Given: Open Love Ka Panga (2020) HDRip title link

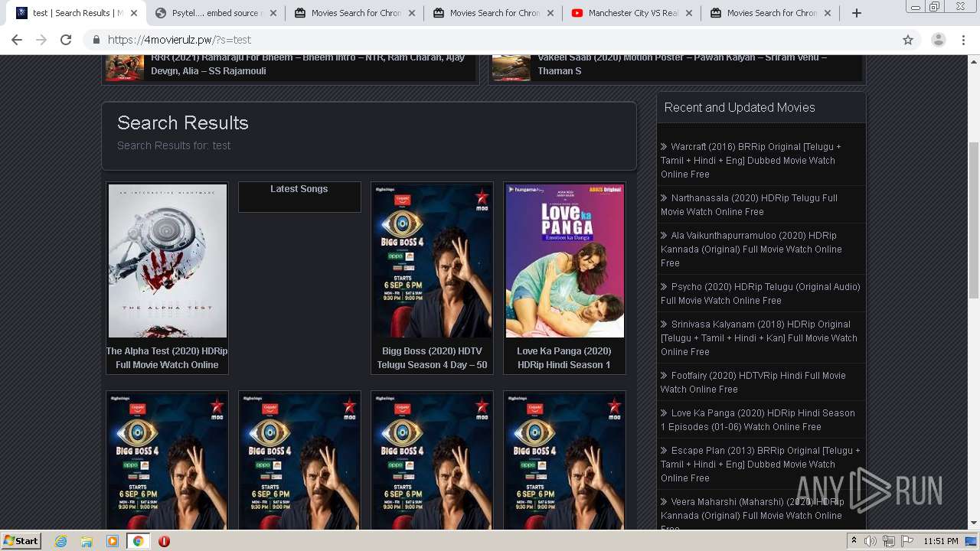Looking at the screenshot, I should [x=564, y=358].
